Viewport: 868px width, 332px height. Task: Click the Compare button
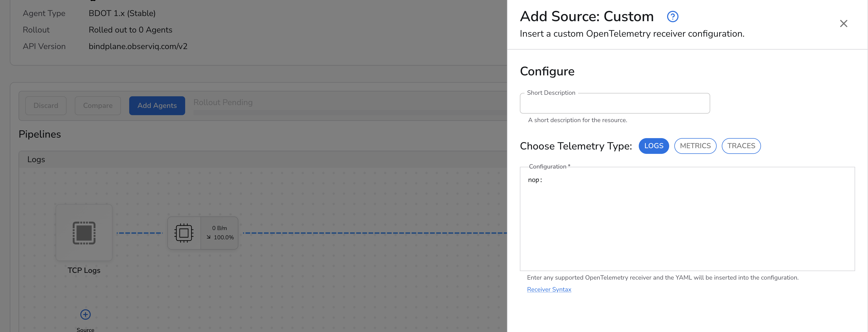(98, 106)
